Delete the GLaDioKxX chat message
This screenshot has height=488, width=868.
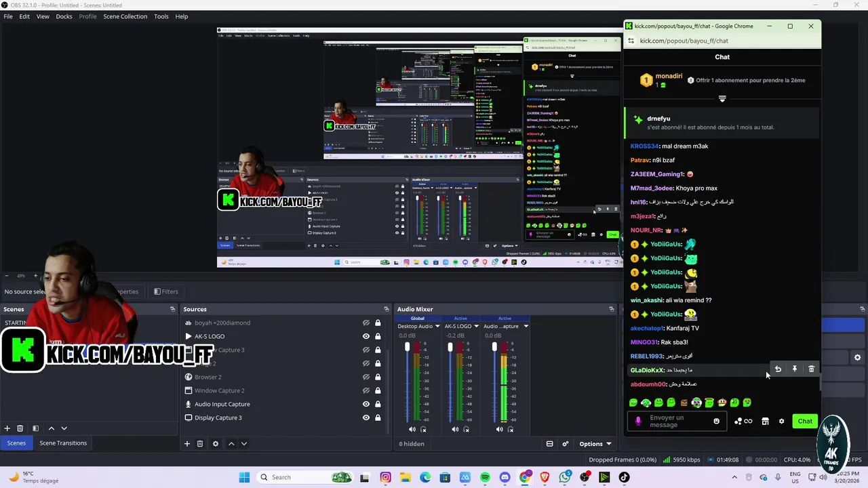tap(812, 369)
